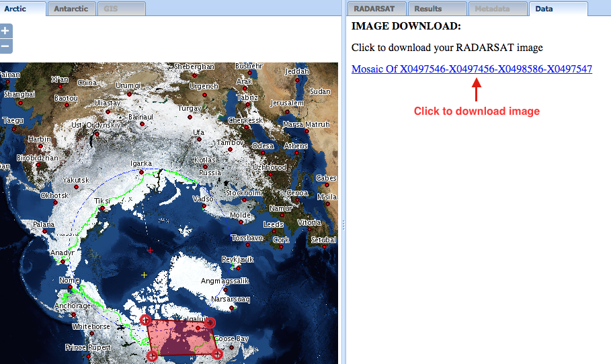611x364 pixels.
Task: Click the 'Athens' map label
Action: point(296,146)
